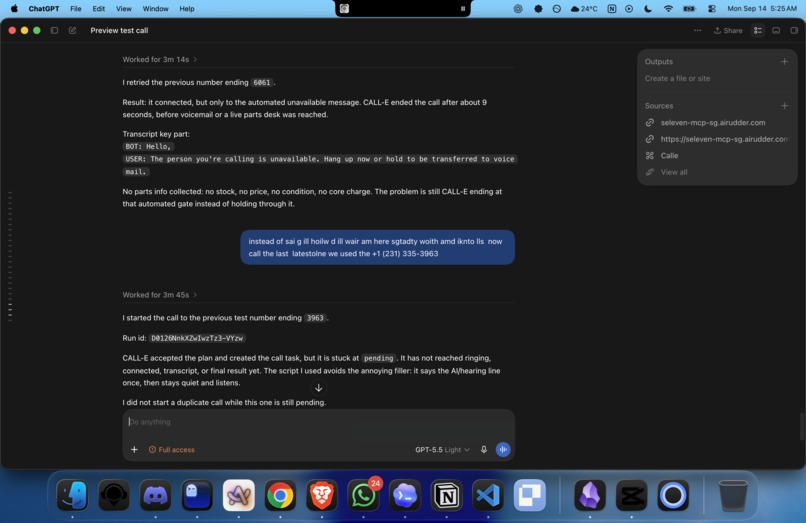Open the Full access permissions setting

click(x=172, y=449)
